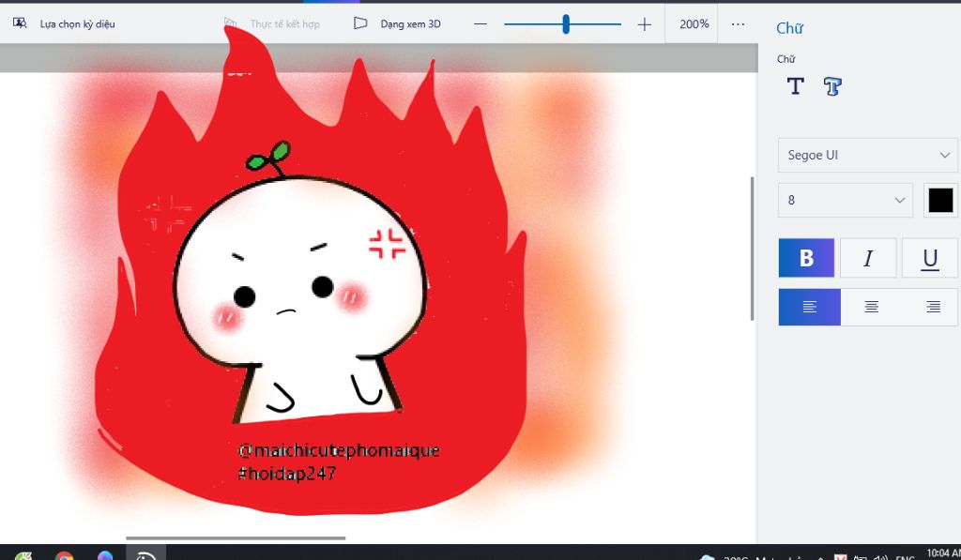
Task: Click the vertical canvas scrollbar
Action: tap(752, 249)
